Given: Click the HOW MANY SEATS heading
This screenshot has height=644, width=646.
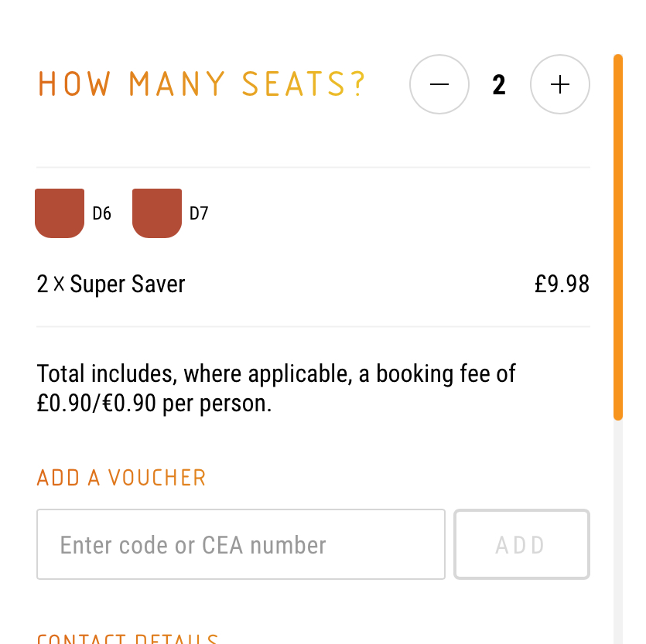Looking at the screenshot, I should click(x=200, y=83).
